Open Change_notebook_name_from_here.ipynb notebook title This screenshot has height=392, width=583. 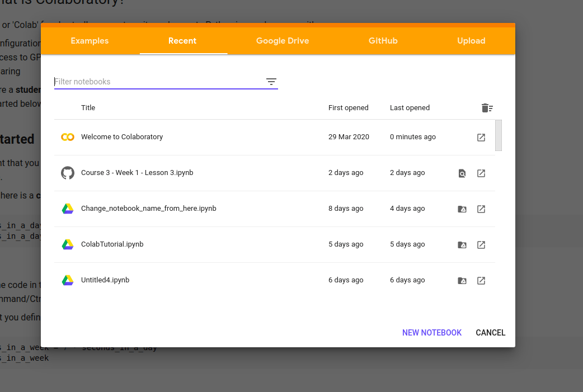point(148,209)
